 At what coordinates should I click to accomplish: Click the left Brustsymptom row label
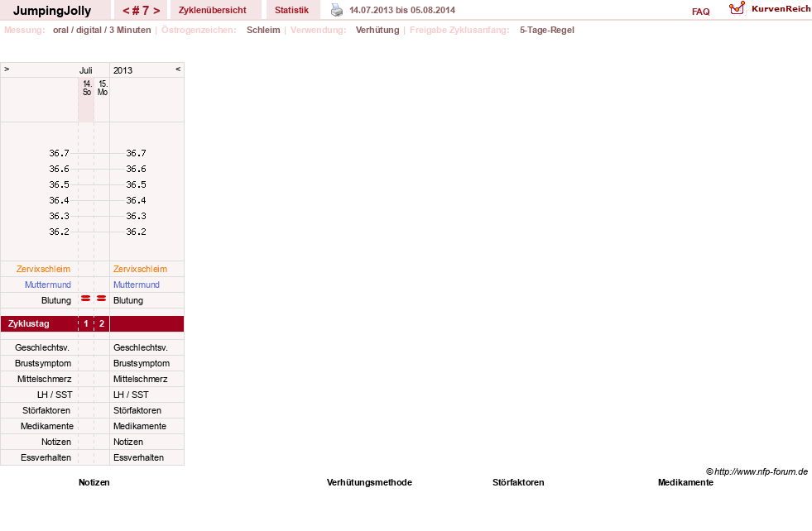[43, 363]
